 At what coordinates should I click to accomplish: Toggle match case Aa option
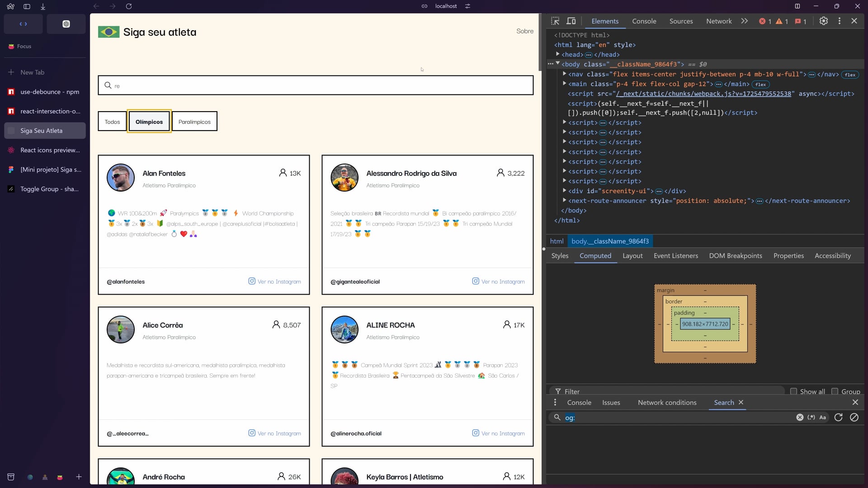[823, 418]
